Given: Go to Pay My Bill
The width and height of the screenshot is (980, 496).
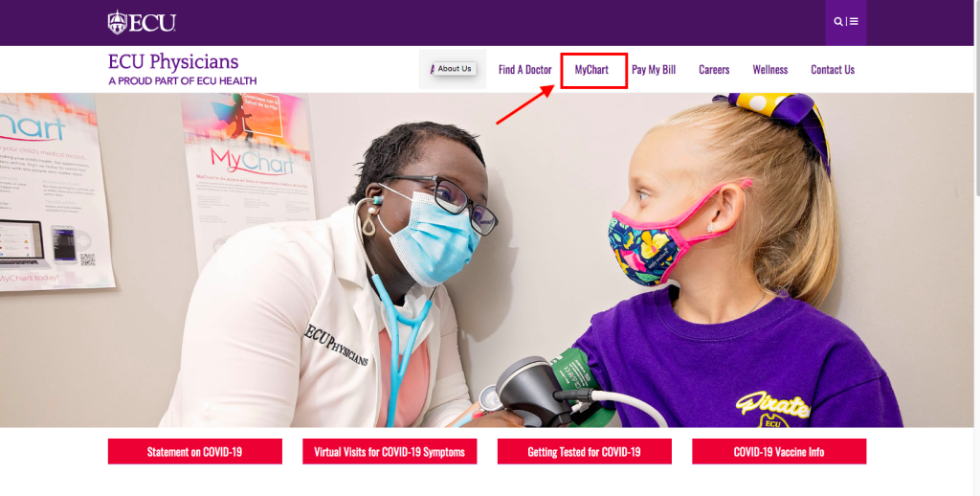Looking at the screenshot, I should point(654,70).
